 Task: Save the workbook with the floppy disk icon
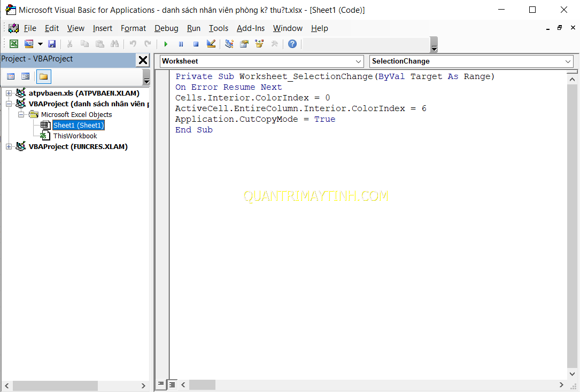click(52, 44)
